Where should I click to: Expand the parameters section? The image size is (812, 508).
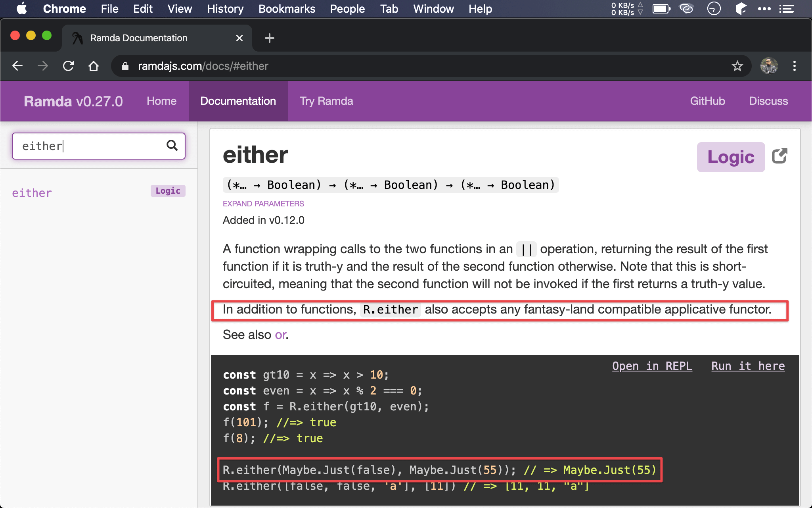pyautogui.click(x=263, y=204)
